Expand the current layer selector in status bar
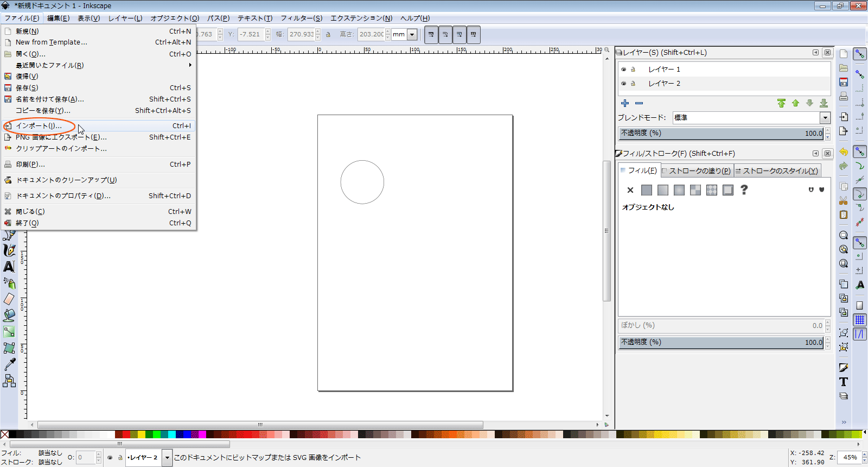The width and height of the screenshot is (868, 467). click(168, 457)
